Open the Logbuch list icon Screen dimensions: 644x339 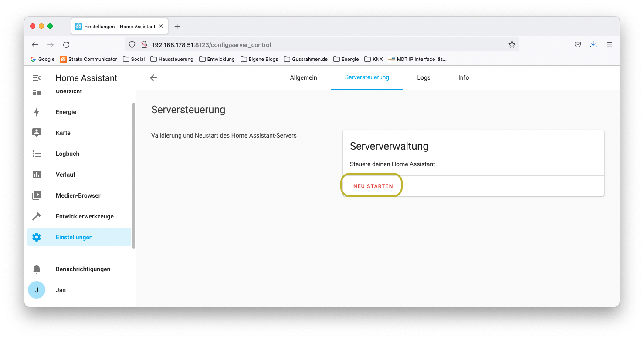[37, 154]
